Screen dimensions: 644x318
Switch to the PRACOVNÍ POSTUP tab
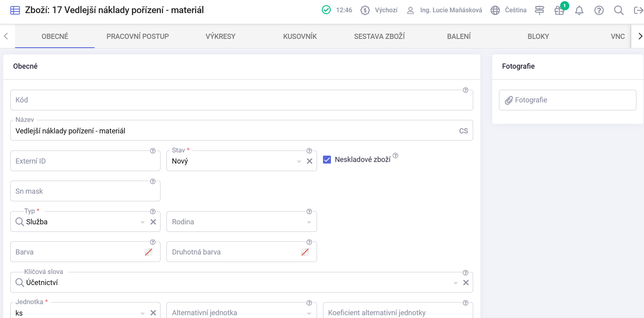pyautogui.click(x=138, y=37)
